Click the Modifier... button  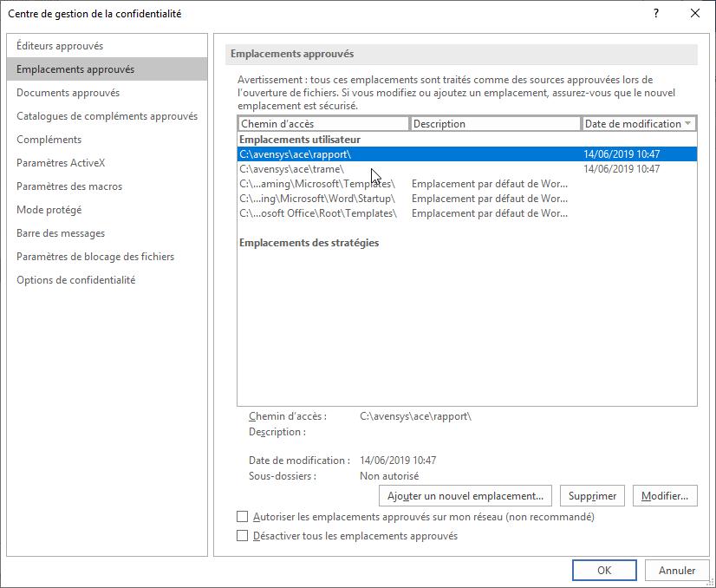[665, 496]
